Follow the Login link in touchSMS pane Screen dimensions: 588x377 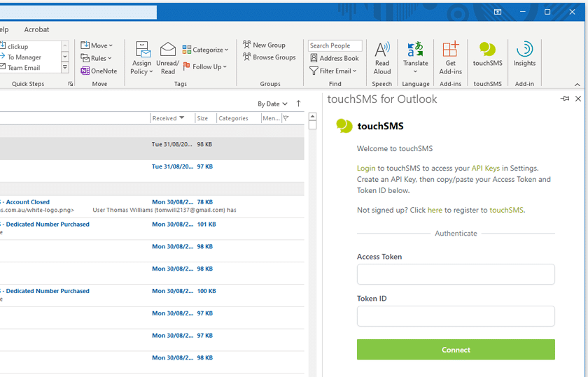pyautogui.click(x=366, y=168)
